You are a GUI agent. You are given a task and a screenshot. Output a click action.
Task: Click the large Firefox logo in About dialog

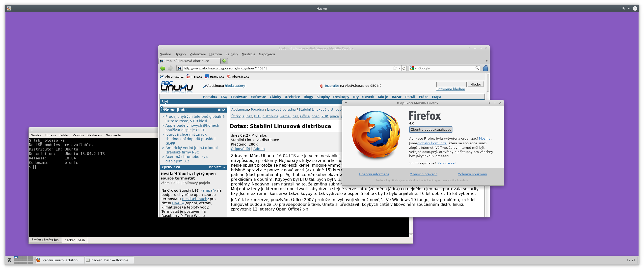(x=376, y=135)
